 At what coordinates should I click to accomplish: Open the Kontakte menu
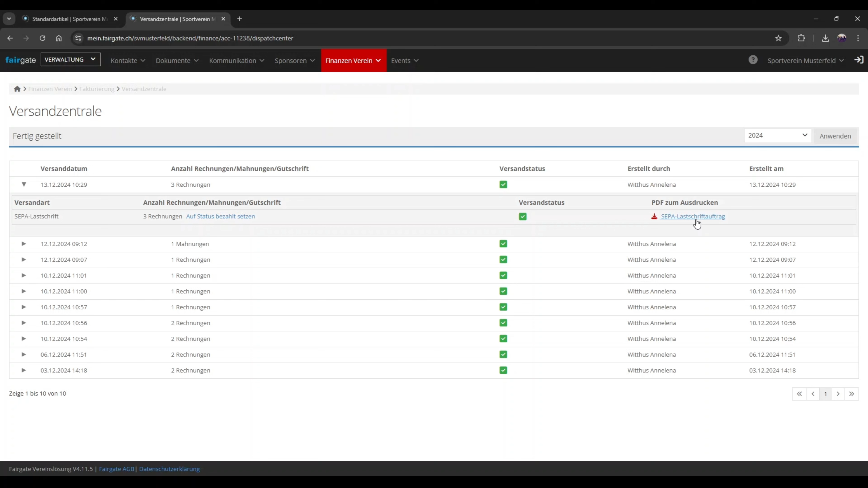(x=128, y=61)
